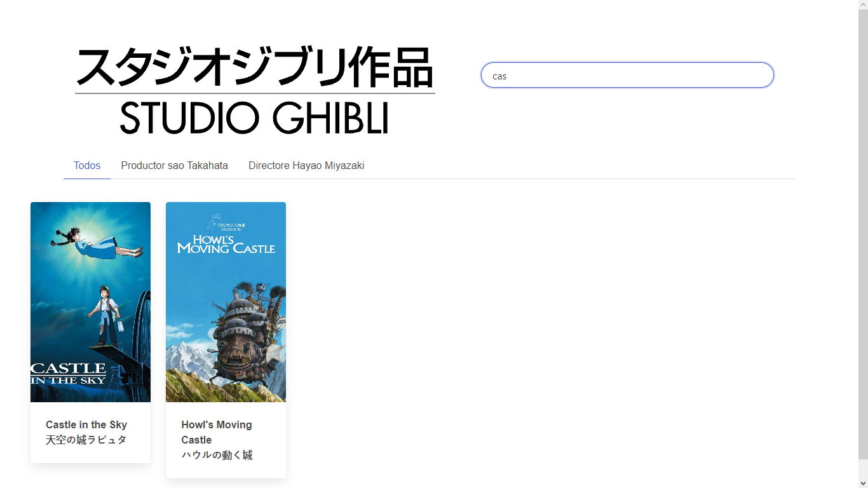Click the Howl's Moving Castle poster image
868x488 pixels.
pyautogui.click(x=226, y=302)
